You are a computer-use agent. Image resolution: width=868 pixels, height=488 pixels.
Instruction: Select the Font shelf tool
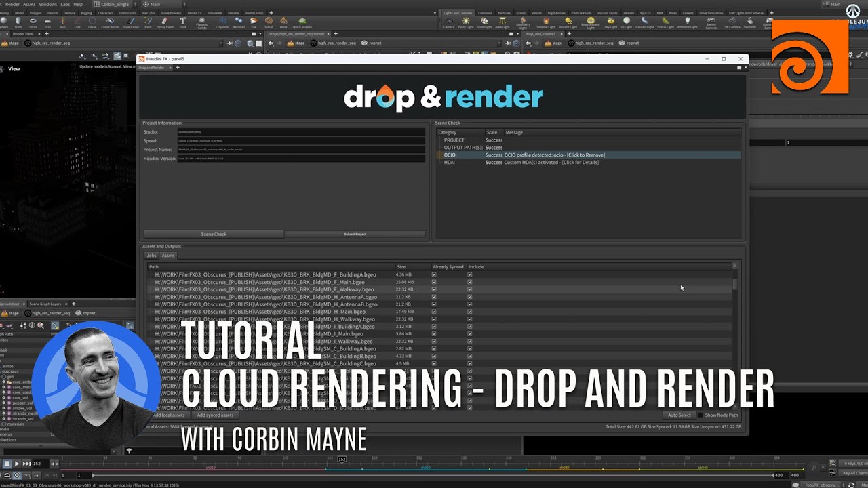pyautogui.click(x=182, y=22)
